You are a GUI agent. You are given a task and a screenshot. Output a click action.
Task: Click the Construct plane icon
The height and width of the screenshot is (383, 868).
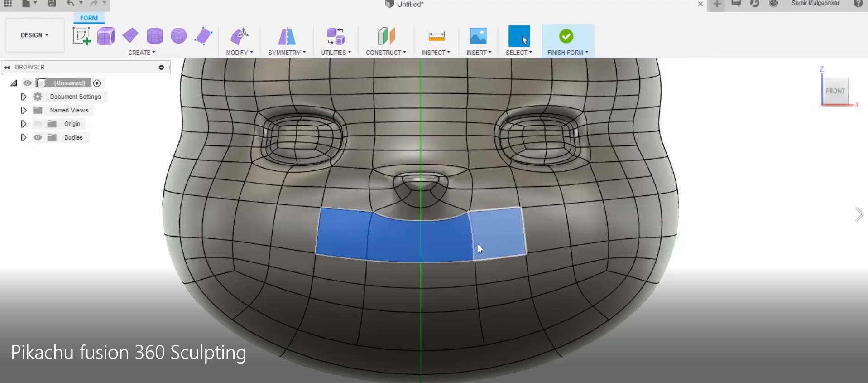tap(386, 36)
